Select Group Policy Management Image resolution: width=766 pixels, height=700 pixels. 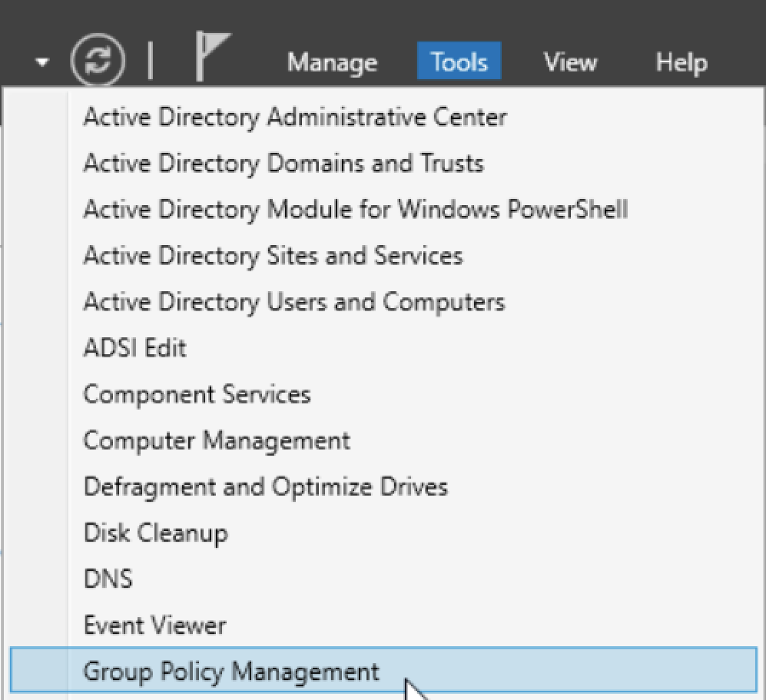point(383,670)
